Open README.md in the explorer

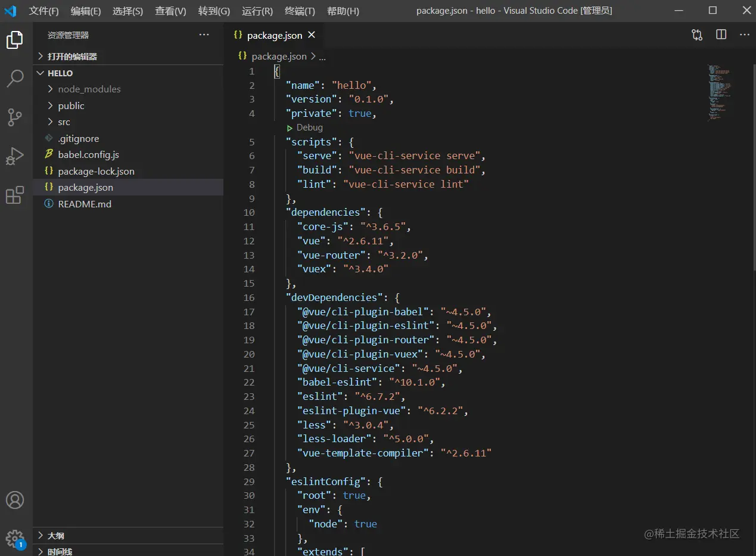[x=128, y=204]
